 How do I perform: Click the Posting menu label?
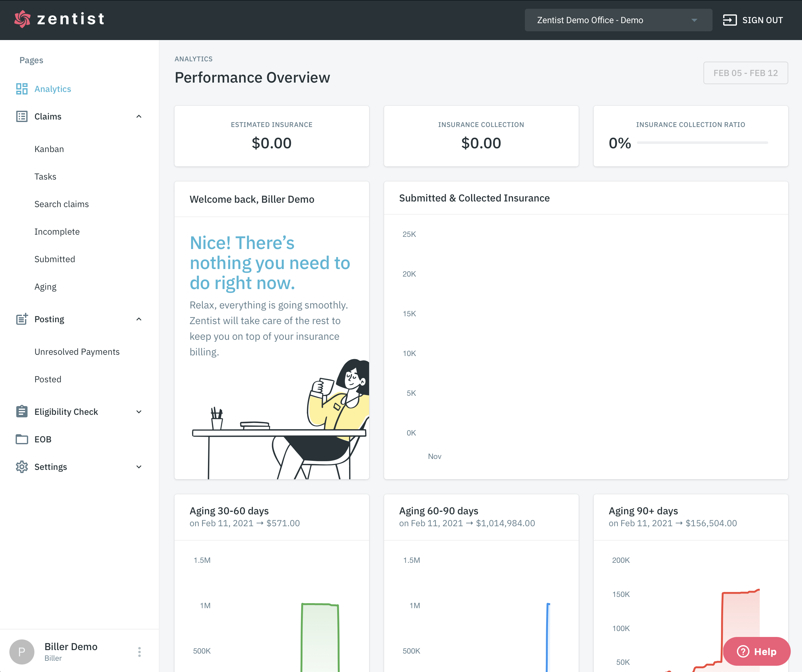[49, 319]
